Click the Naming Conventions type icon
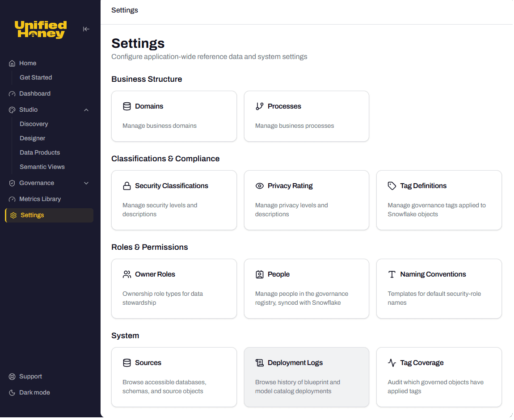 (392, 274)
